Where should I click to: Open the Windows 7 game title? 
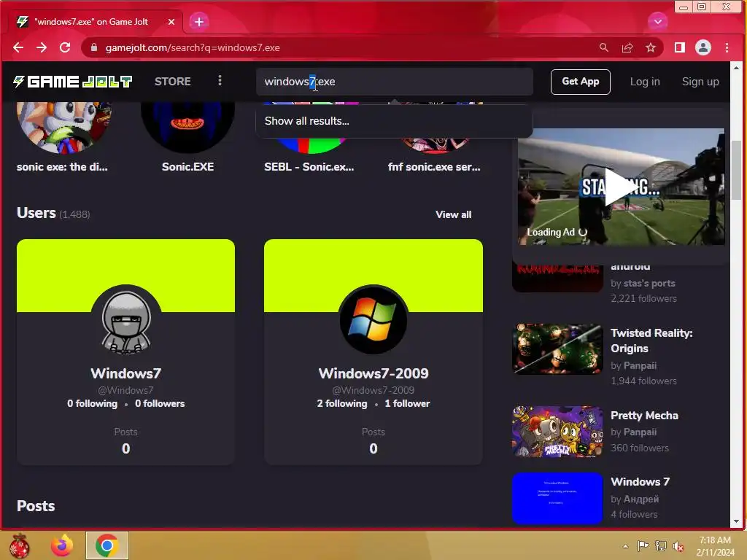click(640, 482)
